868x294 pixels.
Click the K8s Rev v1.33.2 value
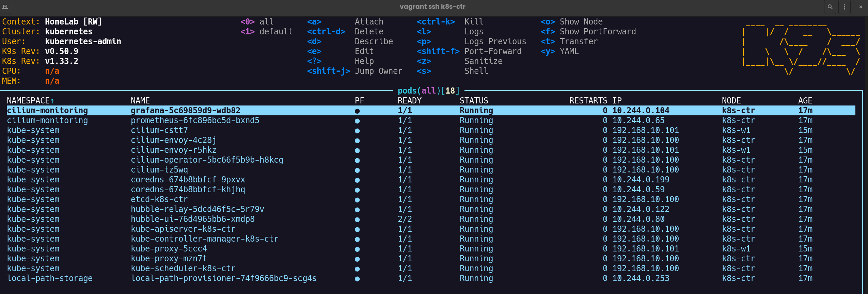coord(62,61)
